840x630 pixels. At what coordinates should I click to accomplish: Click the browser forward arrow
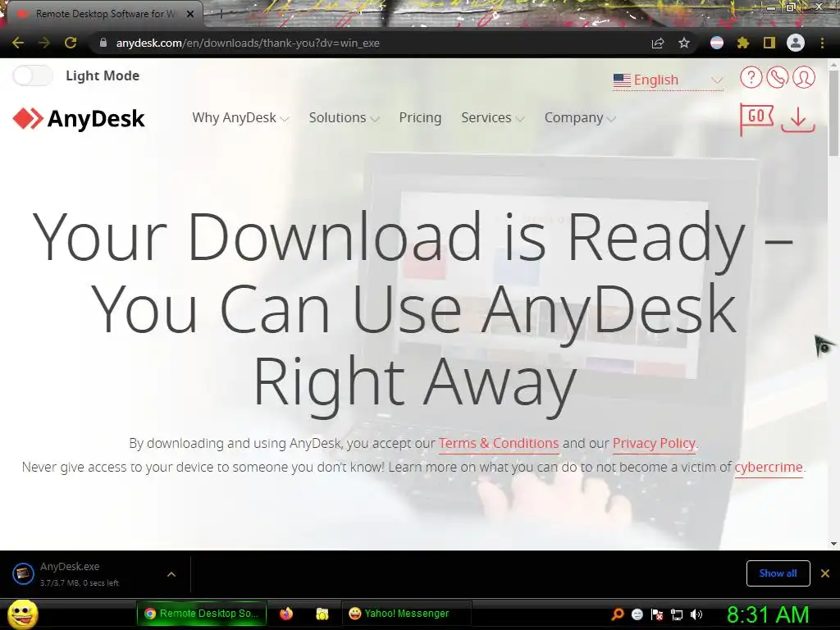(x=44, y=43)
